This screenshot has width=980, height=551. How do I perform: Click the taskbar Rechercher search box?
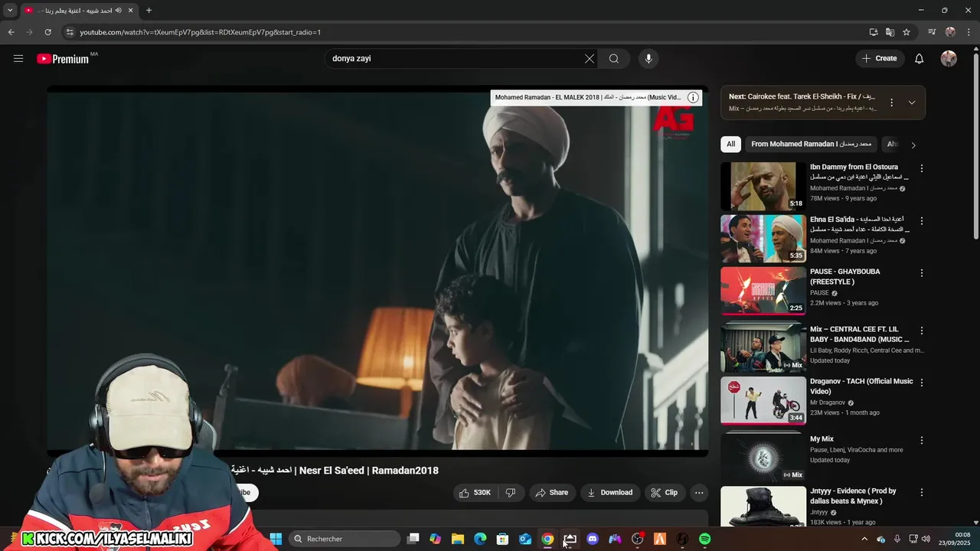345,539
